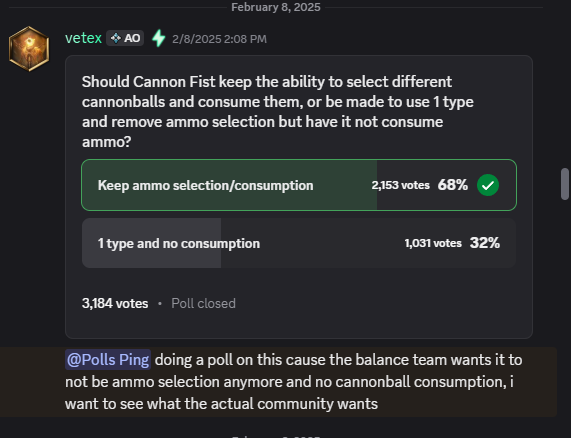This screenshot has height=438, width=571.
Task: Click the Poll closed status text
Action: pyautogui.click(x=204, y=303)
